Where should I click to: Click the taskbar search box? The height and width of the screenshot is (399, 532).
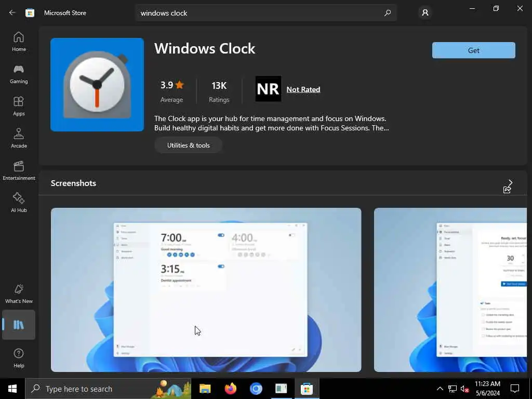pos(108,389)
